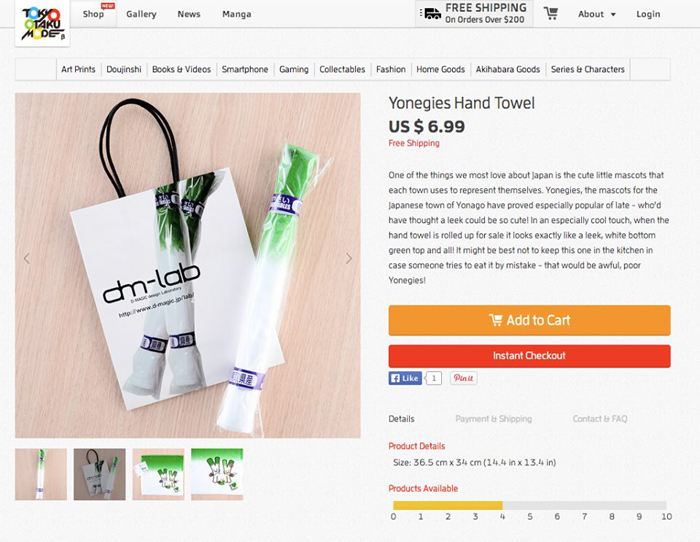
Task: Select the dm-lab bag thumbnail
Action: tap(100, 474)
